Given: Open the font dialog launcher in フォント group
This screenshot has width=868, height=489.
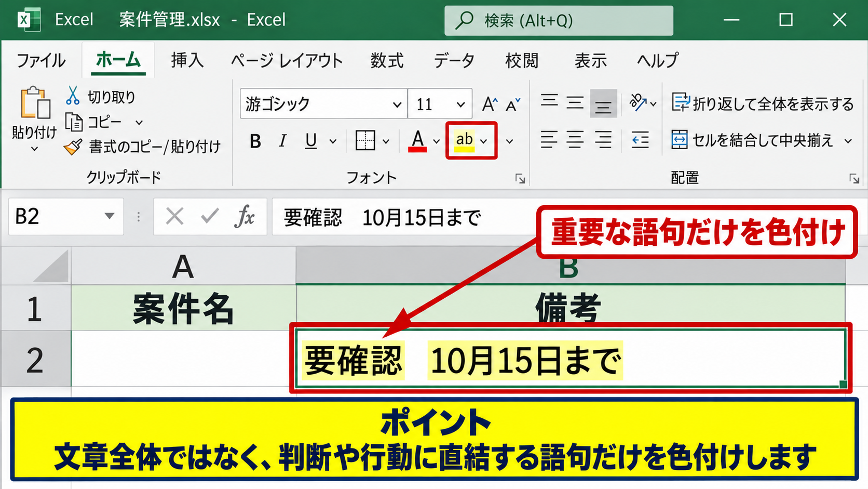Looking at the screenshot, I should 520,179.
